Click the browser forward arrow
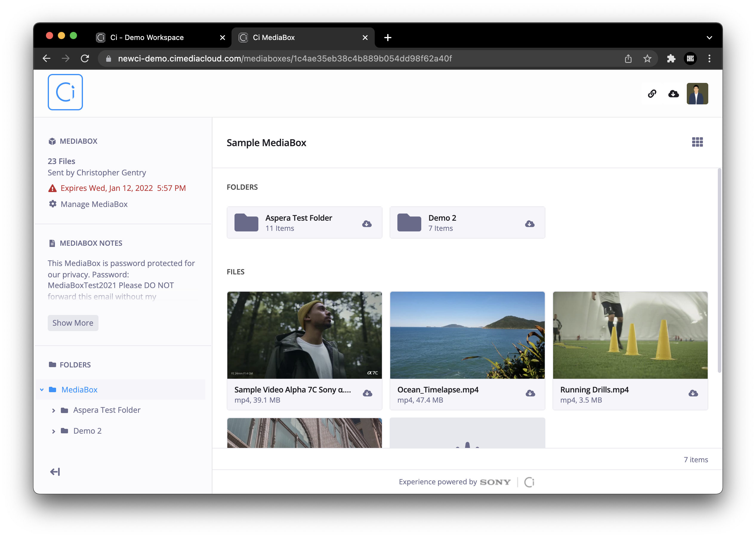Image resolution: width=756 pixels, height=538 pixels. click(66, 59)
